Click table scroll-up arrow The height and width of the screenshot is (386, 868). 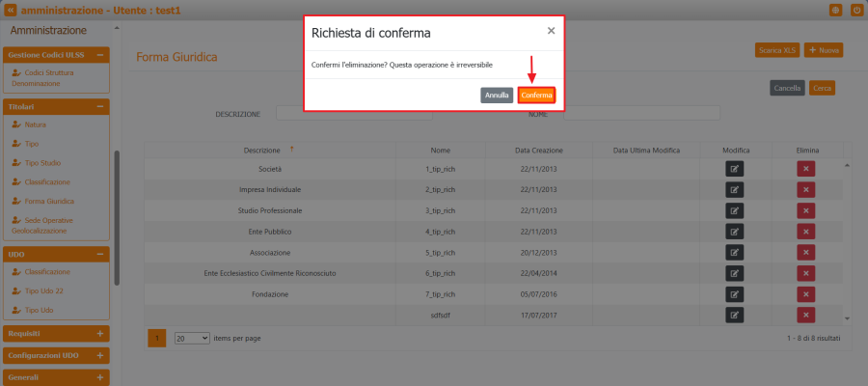(847, 165)
